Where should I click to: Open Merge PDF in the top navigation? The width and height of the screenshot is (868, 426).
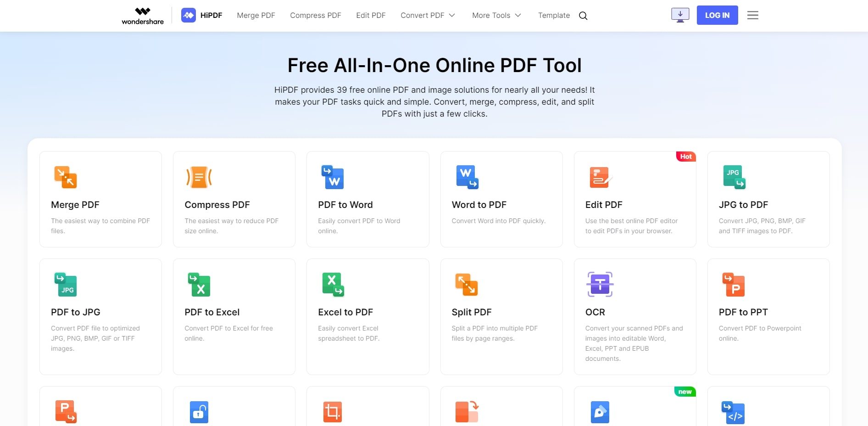pyautogui.click(x=256, y=15)
